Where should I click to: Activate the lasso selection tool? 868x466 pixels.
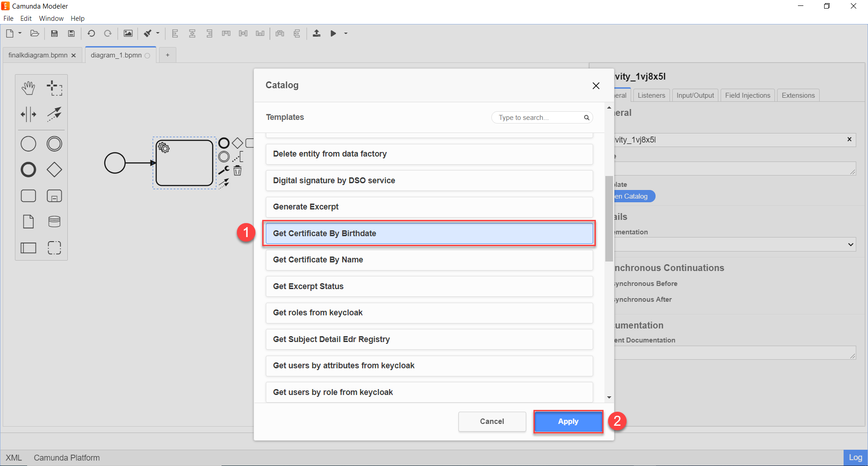tap(54, 88)
